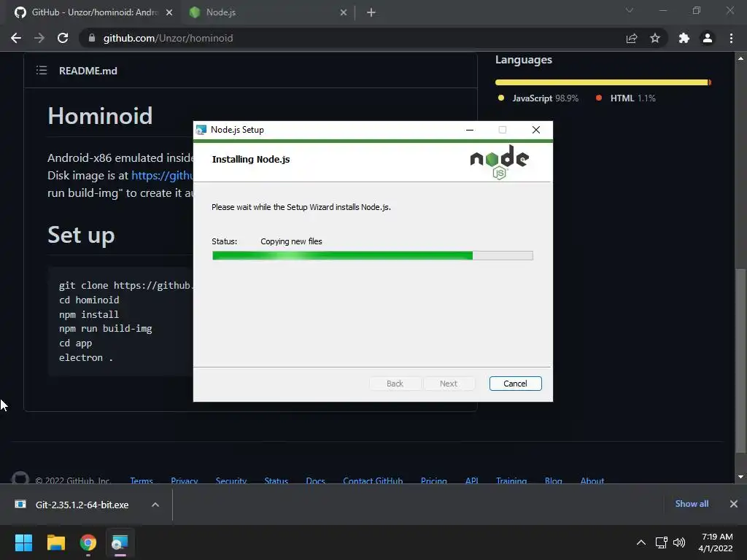Open the disk image https://github link
Screen dimensions: 747x560
[162, 175]
